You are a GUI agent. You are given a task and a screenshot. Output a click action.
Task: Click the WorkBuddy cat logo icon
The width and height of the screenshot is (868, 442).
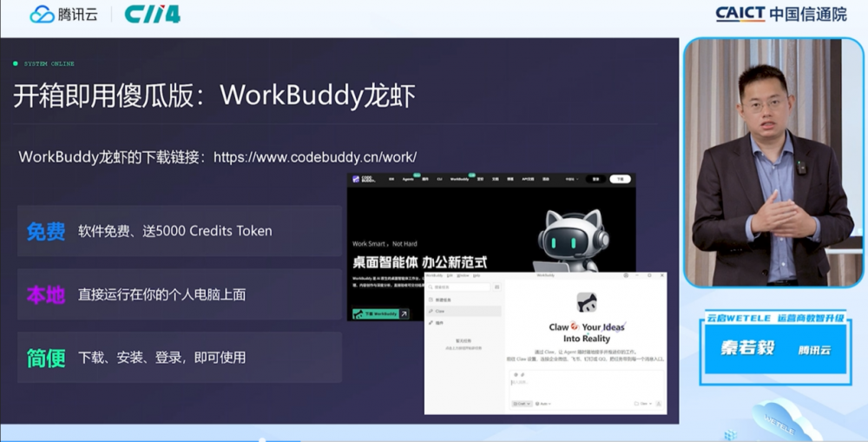pos(587,302)
